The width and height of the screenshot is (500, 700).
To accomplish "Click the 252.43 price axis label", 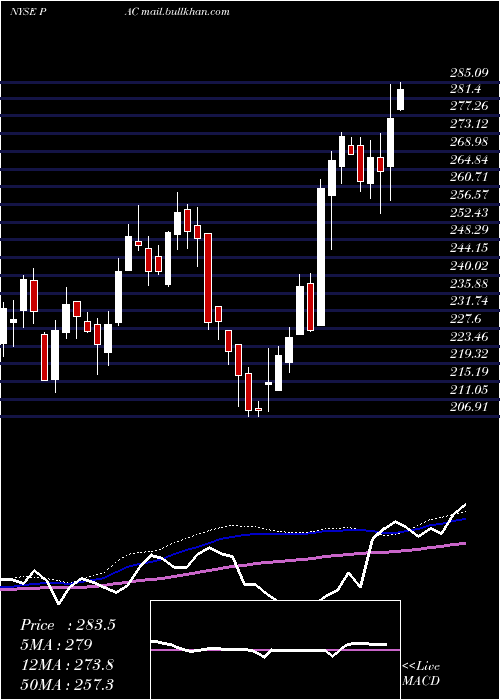I will click(468, 212).
